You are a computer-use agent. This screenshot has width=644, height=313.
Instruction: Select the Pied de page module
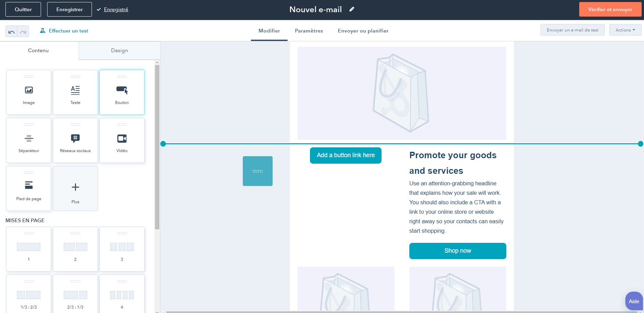tap(28, 188)
